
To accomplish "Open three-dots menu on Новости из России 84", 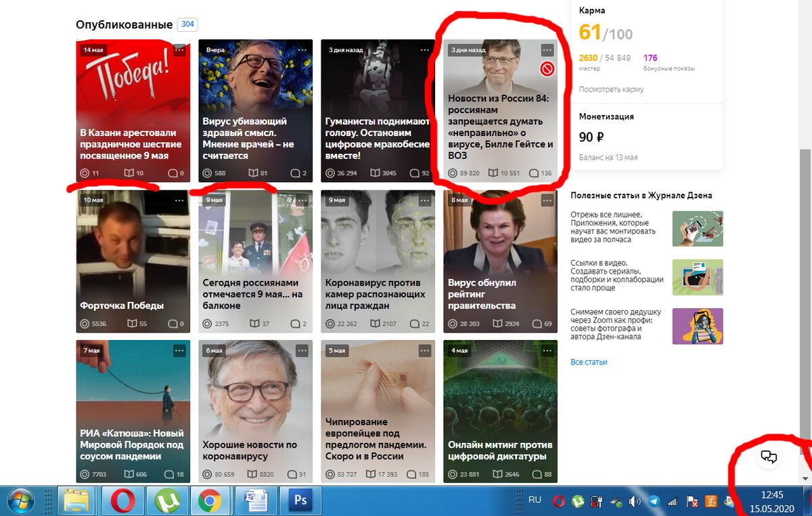I will coord(547,50).
